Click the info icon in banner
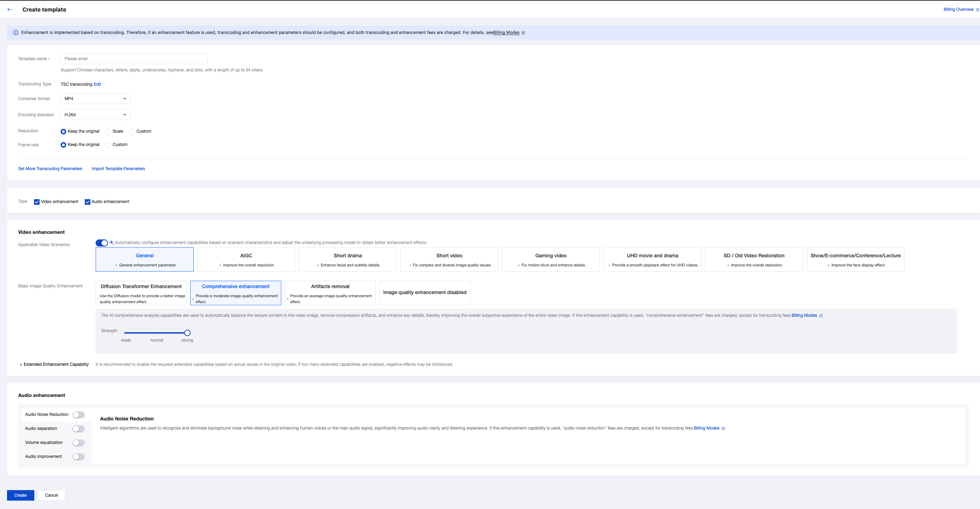Image resolution: width=980 pixels, height=509 pixels. coord(16,33)
